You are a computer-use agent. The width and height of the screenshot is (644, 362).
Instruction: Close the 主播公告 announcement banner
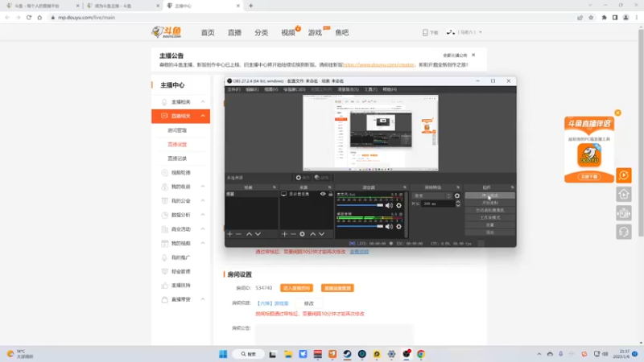(x=473, y=55)
